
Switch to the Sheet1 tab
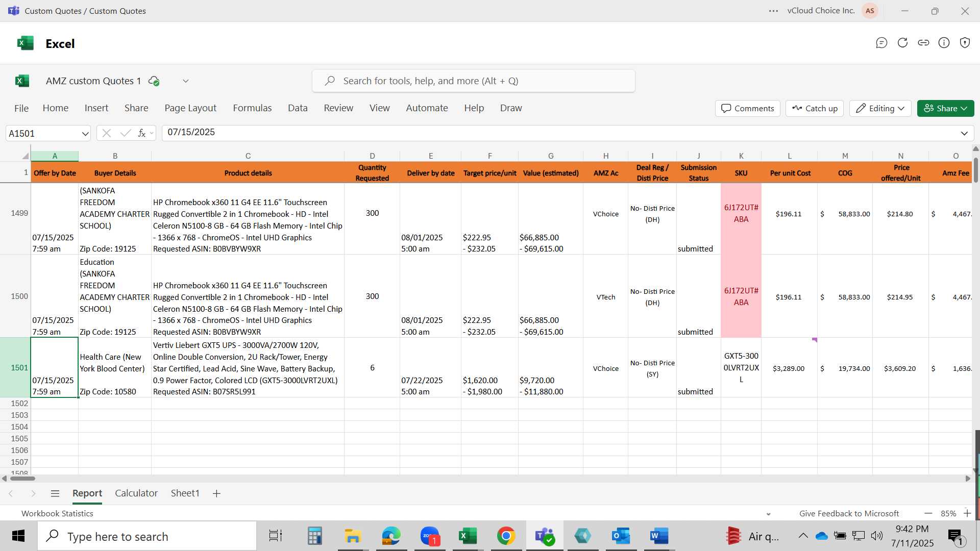point(185,493)
